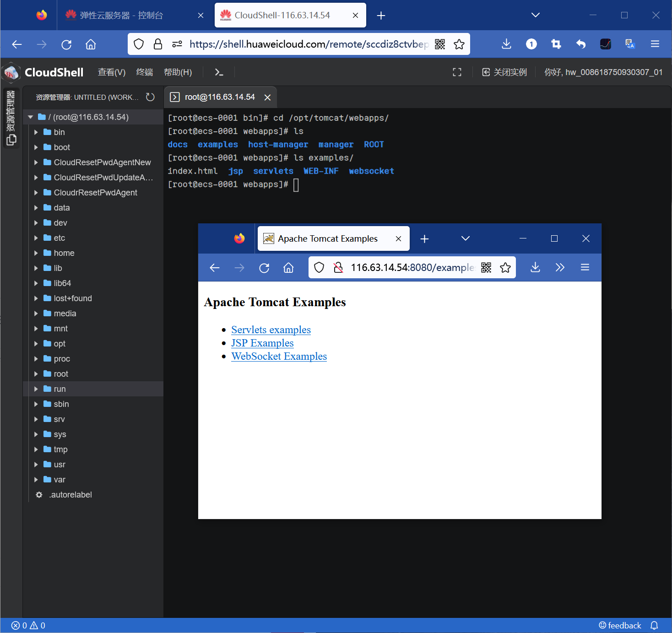Screen dimensions: 672x633
Task: Go home in the Tomcat Examples window
Action: point(288,268)
